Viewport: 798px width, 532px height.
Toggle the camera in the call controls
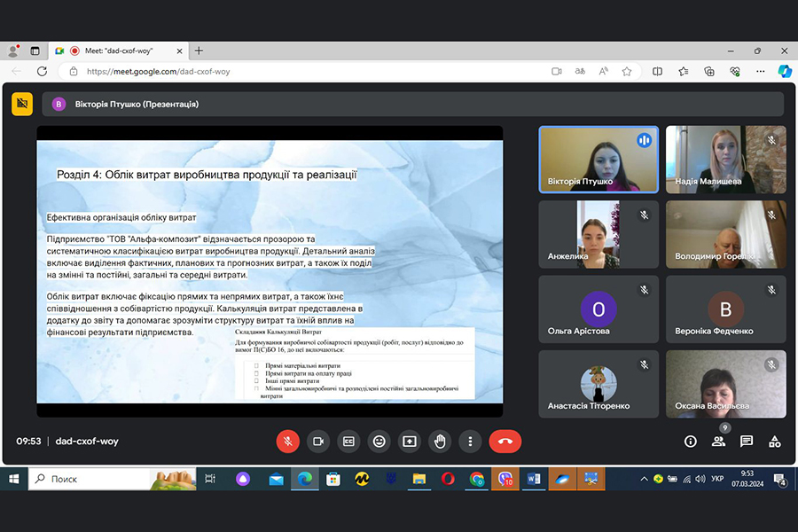[318, 442]
